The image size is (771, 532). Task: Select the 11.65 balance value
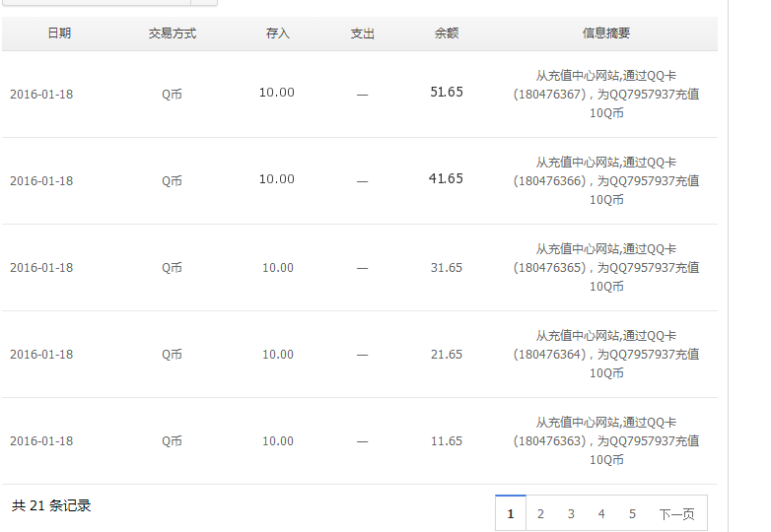pos(447,441)
